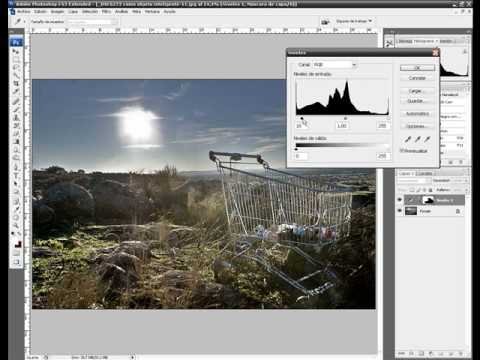Image resolution: width=480 pixels, height=360 pixels.
Task: Select the Move tool
Action: (x=16, y=51)
